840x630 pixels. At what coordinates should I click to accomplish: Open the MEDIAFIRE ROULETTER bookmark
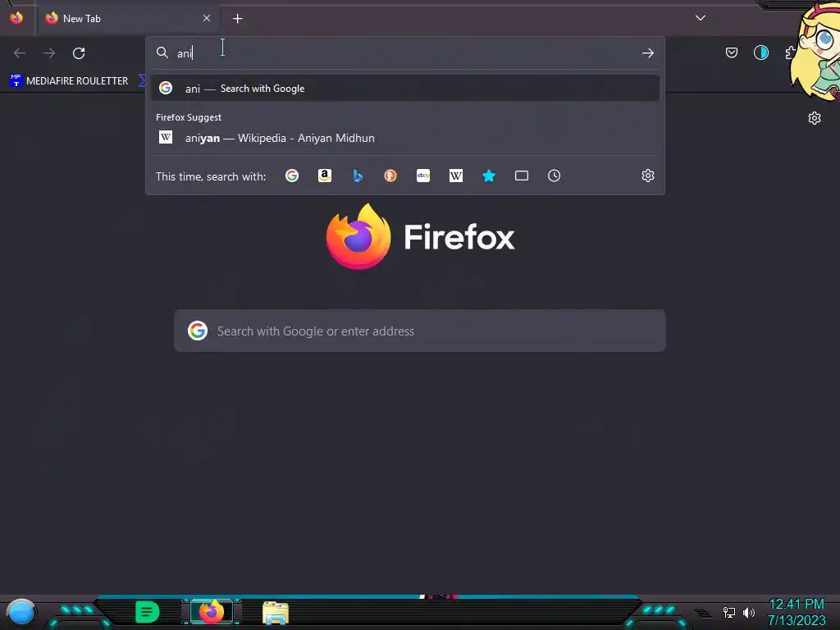pos(69,81)
